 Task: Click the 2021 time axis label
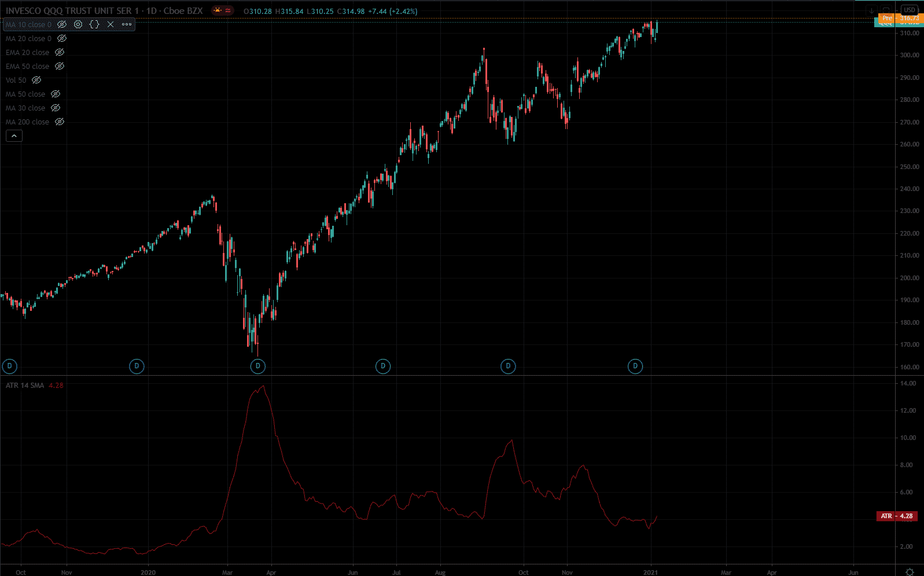click(651, 573)
